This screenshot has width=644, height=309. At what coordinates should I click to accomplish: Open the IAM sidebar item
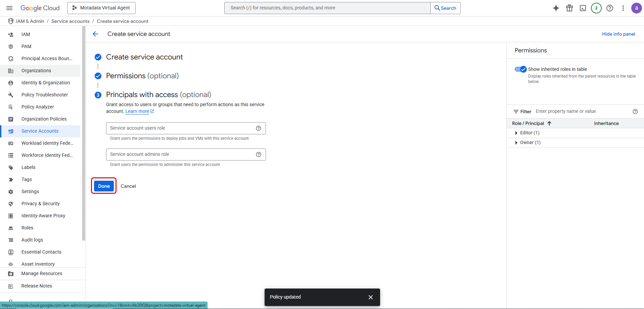[x=25, y=34]
